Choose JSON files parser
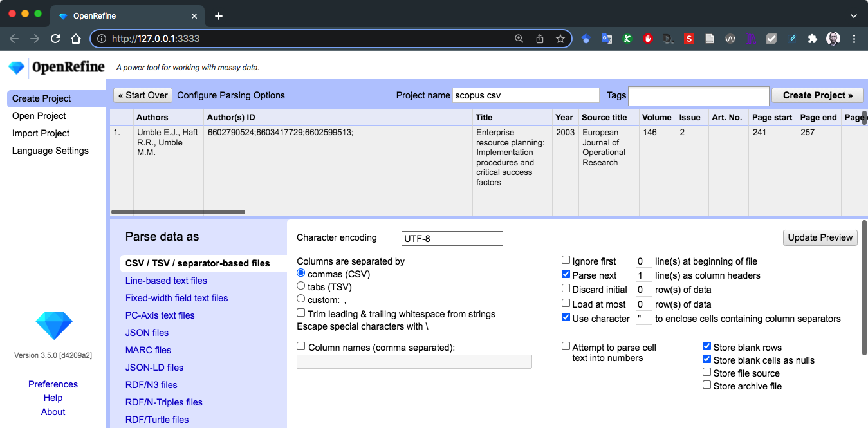868x428 pixels. click(x=147, y=333)
